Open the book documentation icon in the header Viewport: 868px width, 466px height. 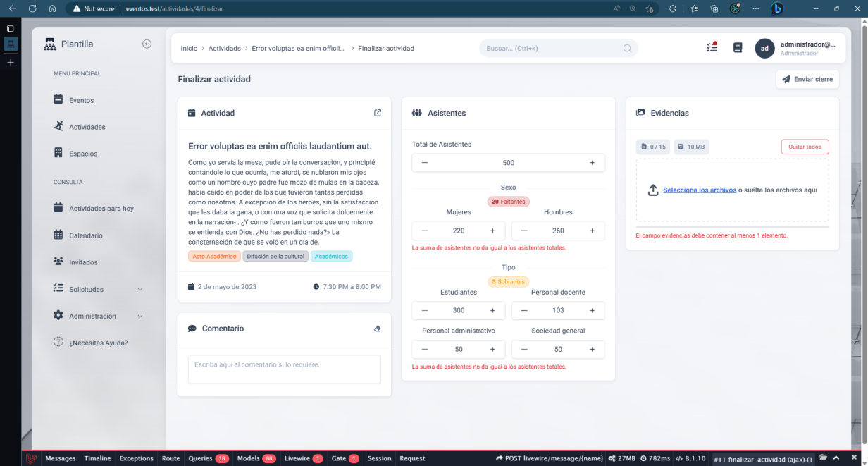click(738, 48)
